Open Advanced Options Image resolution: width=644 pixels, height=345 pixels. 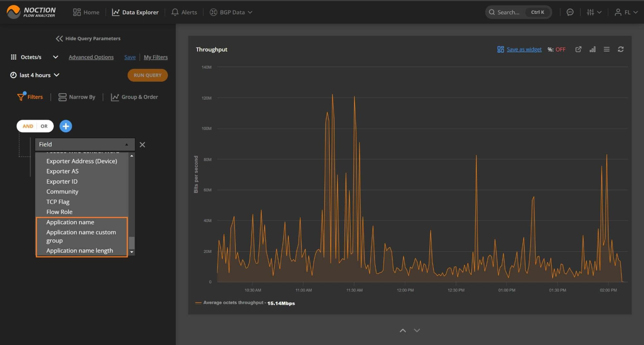pos(91,57)
